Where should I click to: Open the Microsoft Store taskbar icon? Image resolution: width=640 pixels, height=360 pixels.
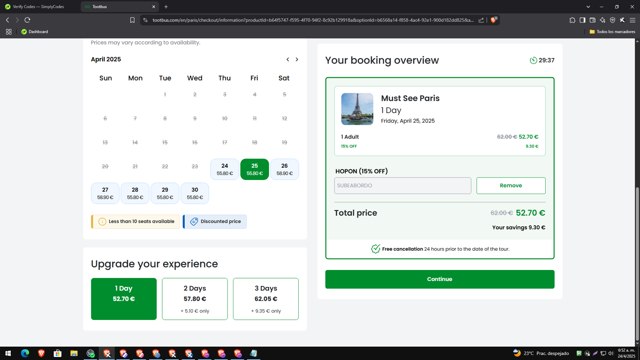[x=58, y=353]
